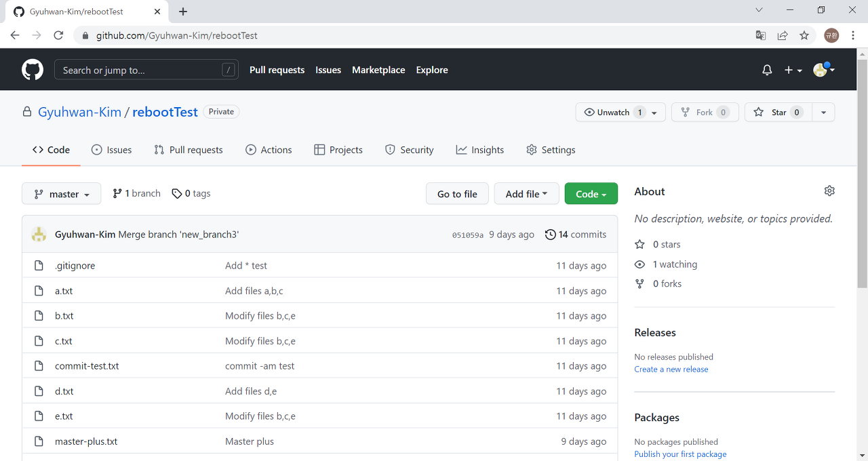Bookmark this page with star icon
The image size is (868, 461).
[x=804, y=35]
